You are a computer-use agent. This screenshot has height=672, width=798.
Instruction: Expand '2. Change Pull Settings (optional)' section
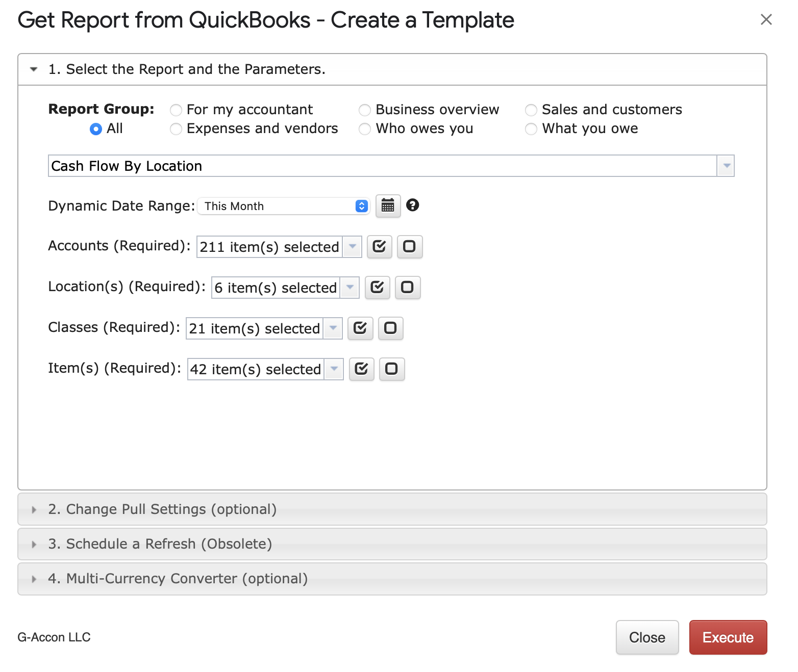(x=162, y=509)
